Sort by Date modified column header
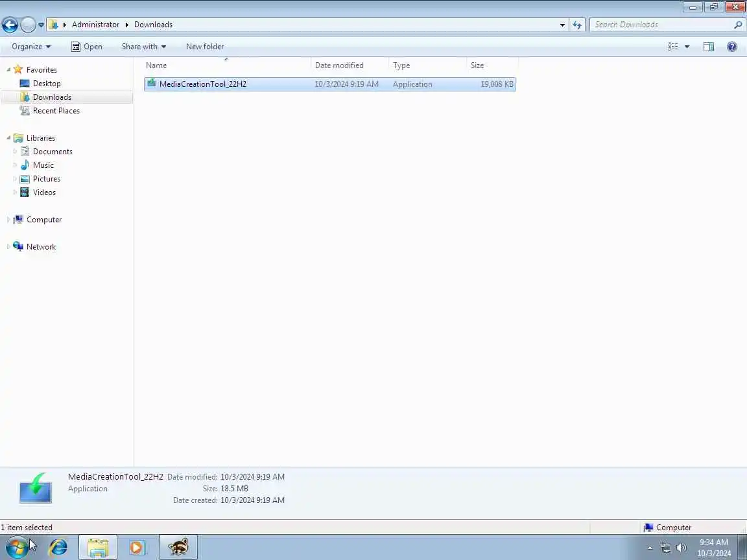This screenshot has height=560, width=747. [350, 65]
